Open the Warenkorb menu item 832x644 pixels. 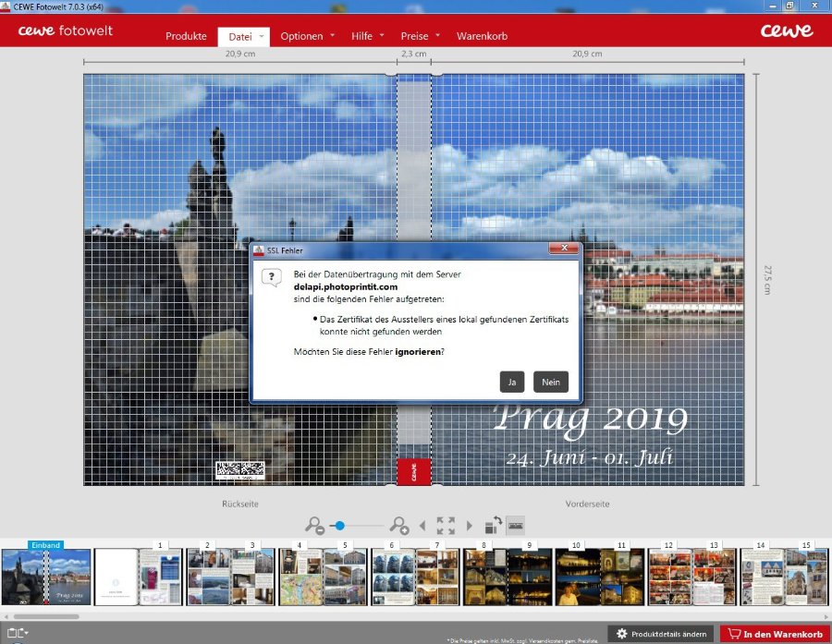pyautogui.click(x=482, y=36)
